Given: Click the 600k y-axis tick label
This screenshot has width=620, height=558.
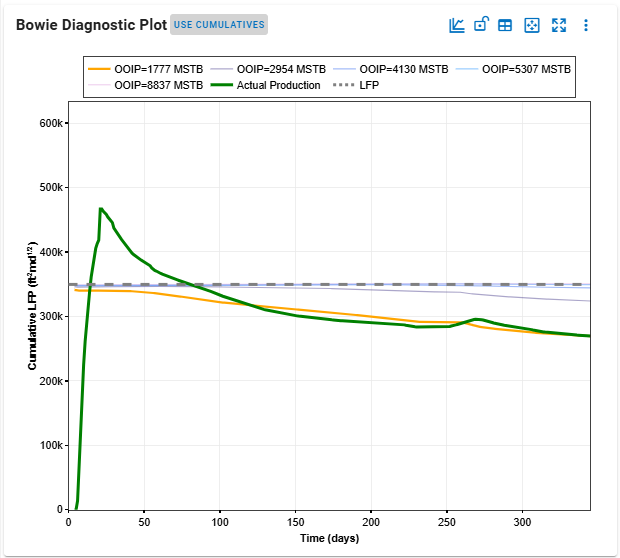Looking at the screenshot, I should (x=51, y=123).
